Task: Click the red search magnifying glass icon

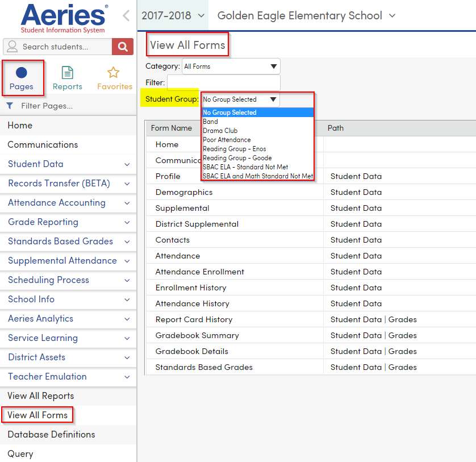Action: pos(122,46)
